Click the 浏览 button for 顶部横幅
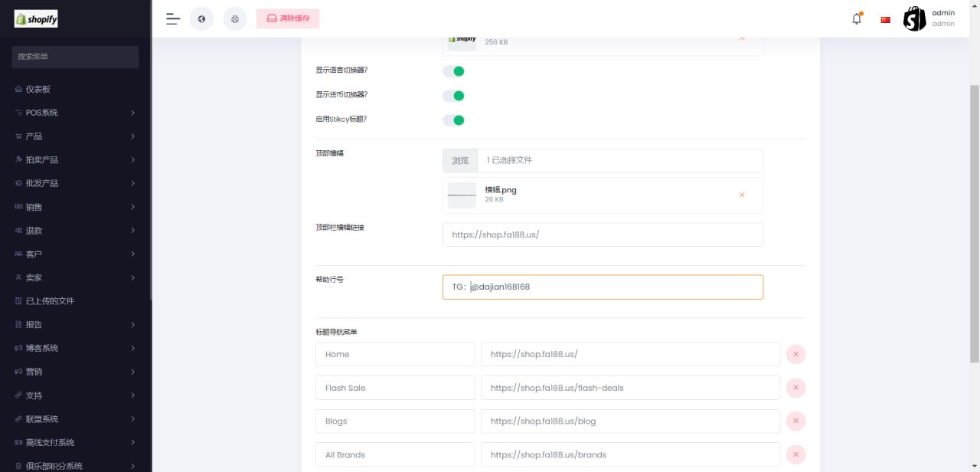The image size is (980, 472). [460, 161]
